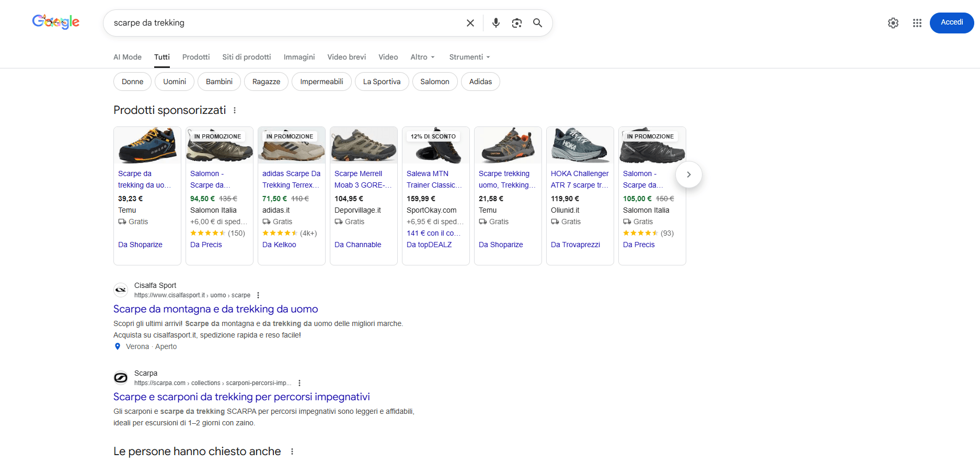Open HOKA Challenger ATR 7 product
Screen dimensions: 980x464
580,179
